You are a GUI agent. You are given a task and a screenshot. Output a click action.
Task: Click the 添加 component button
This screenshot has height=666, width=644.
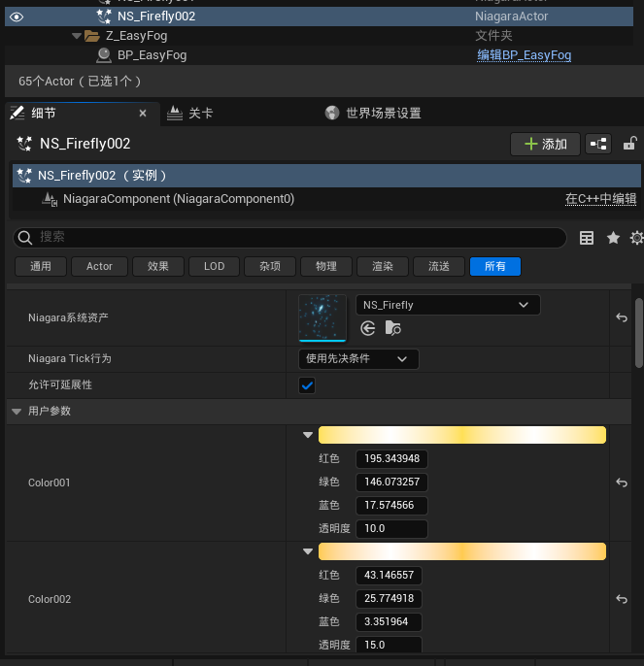coord(545,145)
